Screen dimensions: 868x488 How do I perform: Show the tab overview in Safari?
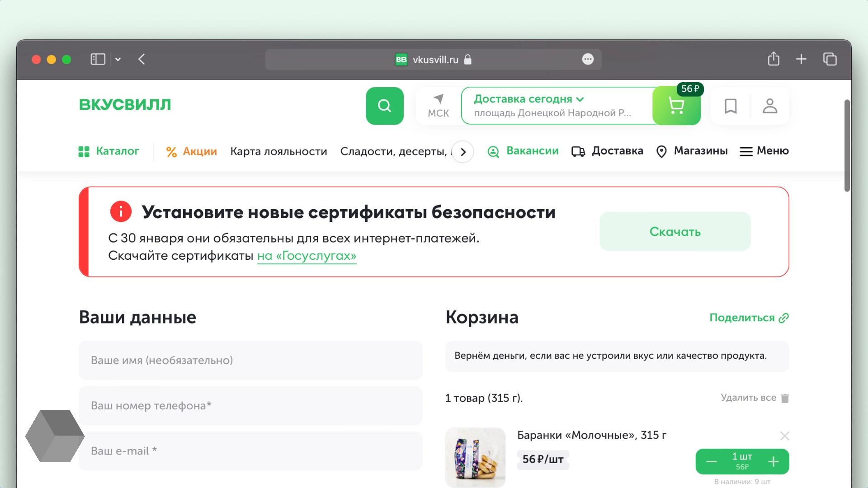coord(830,59)
